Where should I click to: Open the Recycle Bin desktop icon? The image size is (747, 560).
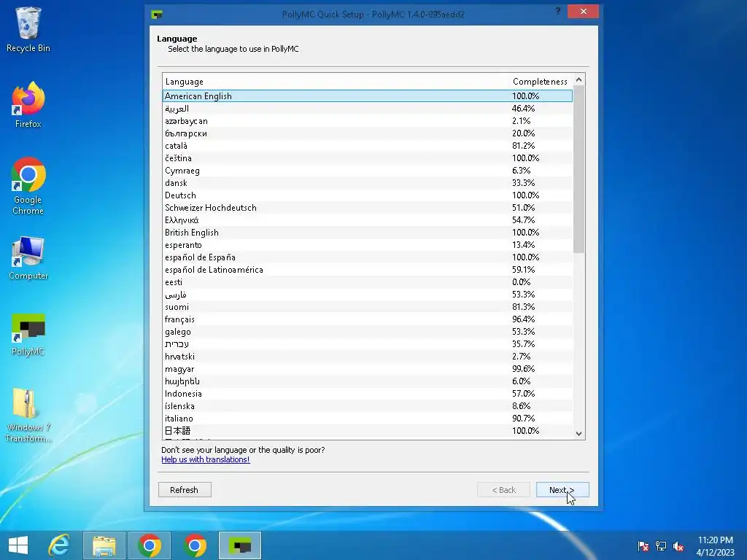pos(28,29)
